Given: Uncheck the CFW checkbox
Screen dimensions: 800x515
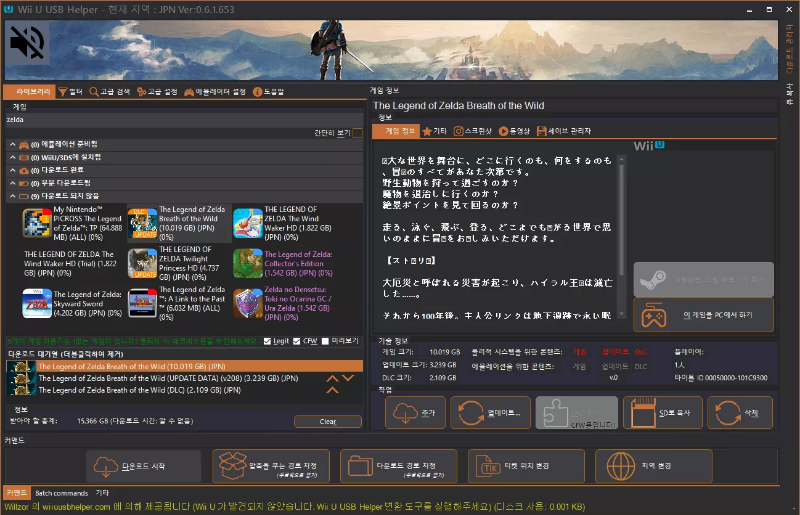Looking at the screenshot, I should (296, 341).
